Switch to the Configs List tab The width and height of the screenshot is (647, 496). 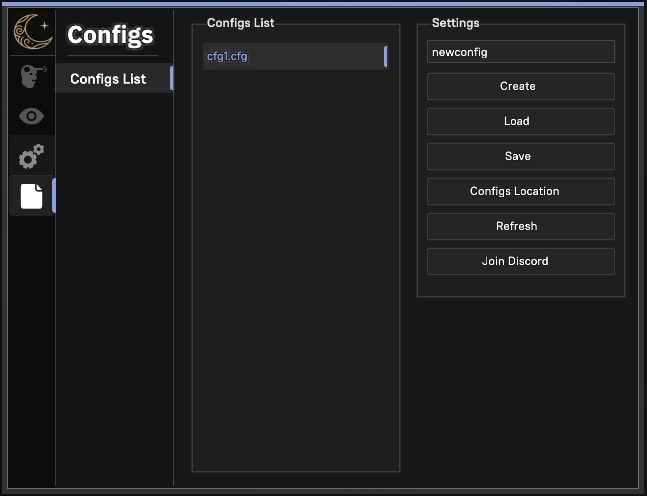pyautogui.click(x=108, y=79)
